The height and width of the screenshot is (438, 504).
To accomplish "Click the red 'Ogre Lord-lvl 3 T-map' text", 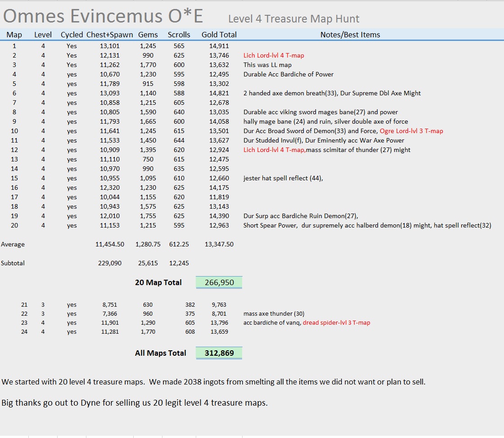I will [x=411, y=131].
